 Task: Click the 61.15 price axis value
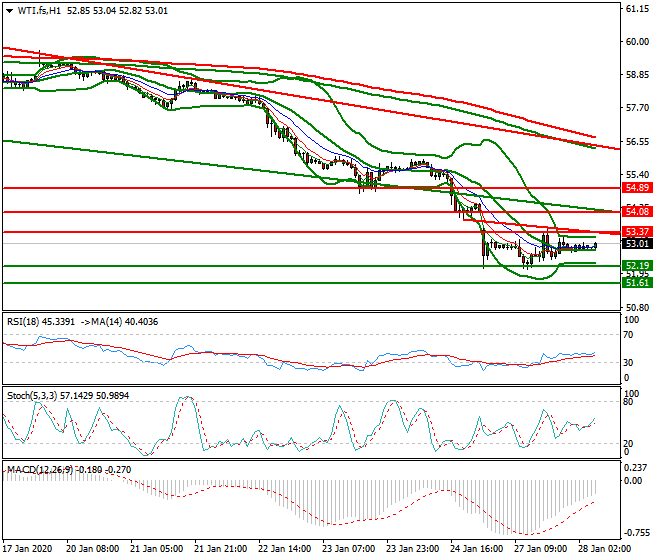[x=637, y=9]
